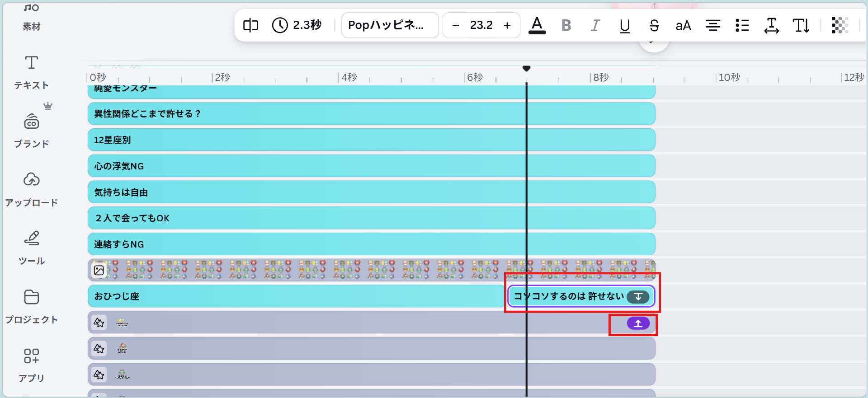868x398 pixels.
Task: Increase font size with plus button
Action: click(x=507, y=26)
